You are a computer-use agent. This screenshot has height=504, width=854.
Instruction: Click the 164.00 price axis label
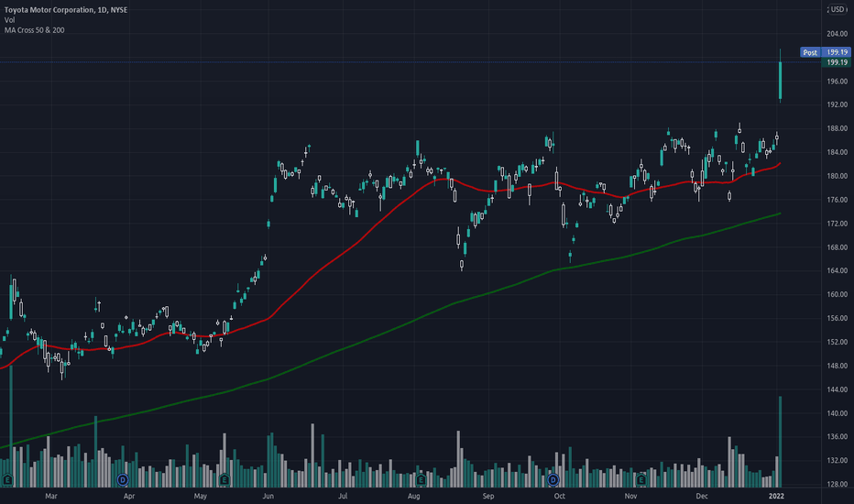838,271
